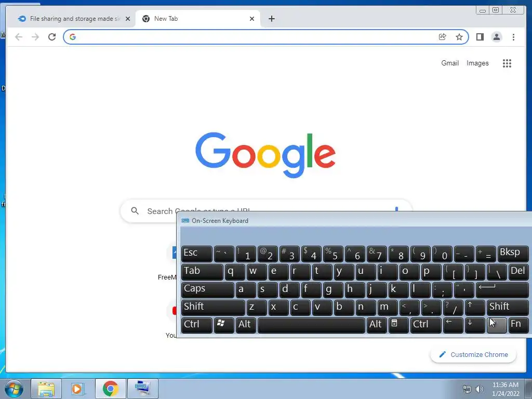Open Windows Explorer from taskbar

click(x=46, y=389)
